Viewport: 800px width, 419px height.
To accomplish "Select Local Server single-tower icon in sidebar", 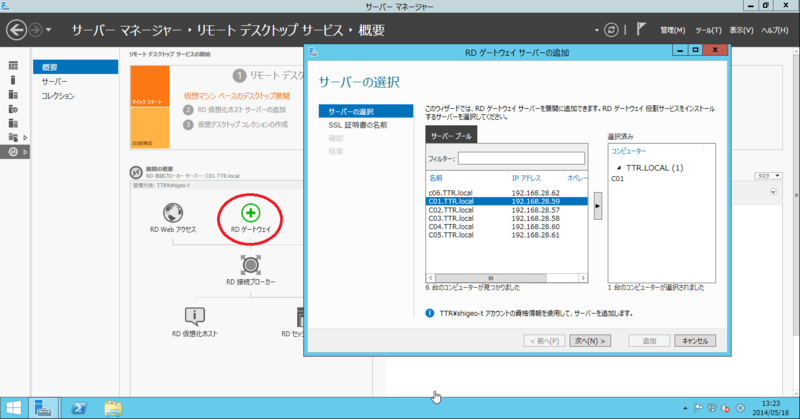I will tap(13, 80).
